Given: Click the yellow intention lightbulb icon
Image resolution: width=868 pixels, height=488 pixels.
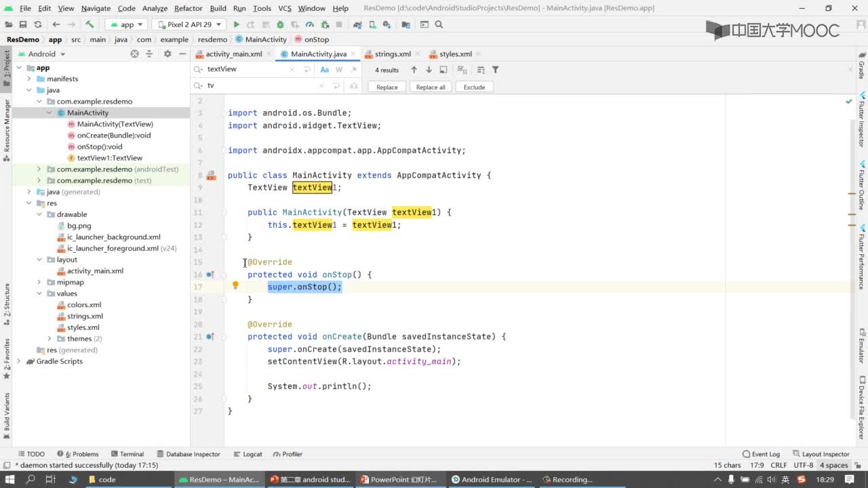Looking at the screenshot, I should pyautogui.click(x=235, y=285).
